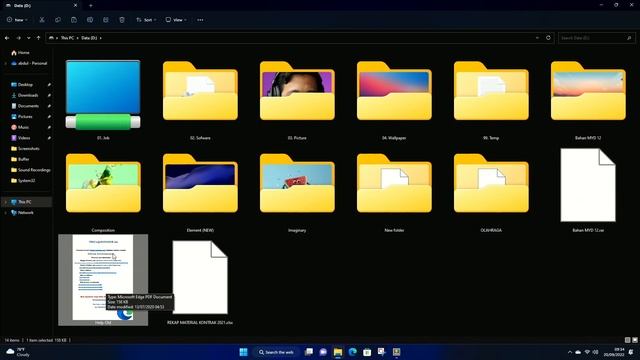
Task: Refresh the current folder view
Action: [548, 38]
